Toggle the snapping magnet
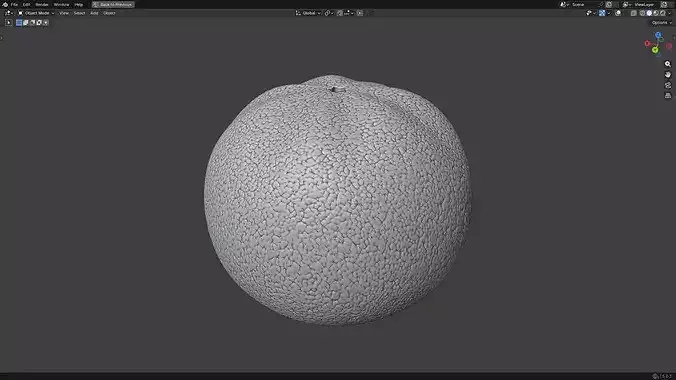 click(340, 13)
